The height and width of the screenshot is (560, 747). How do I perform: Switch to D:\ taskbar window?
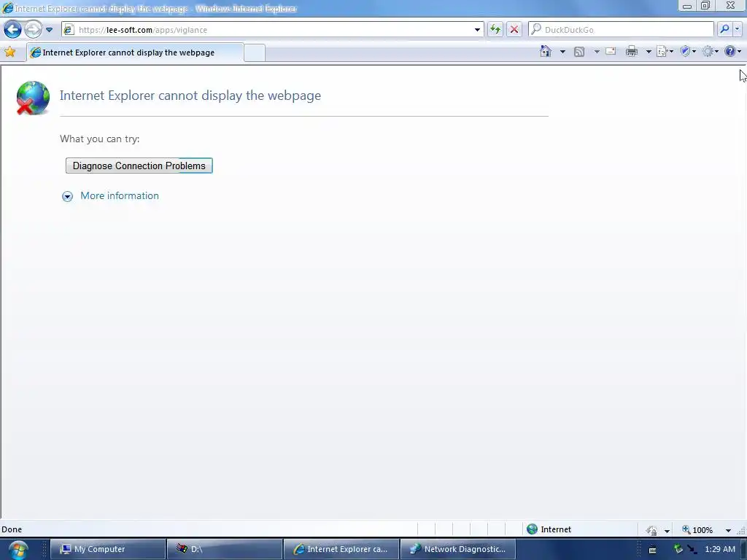tap(225, 549)
